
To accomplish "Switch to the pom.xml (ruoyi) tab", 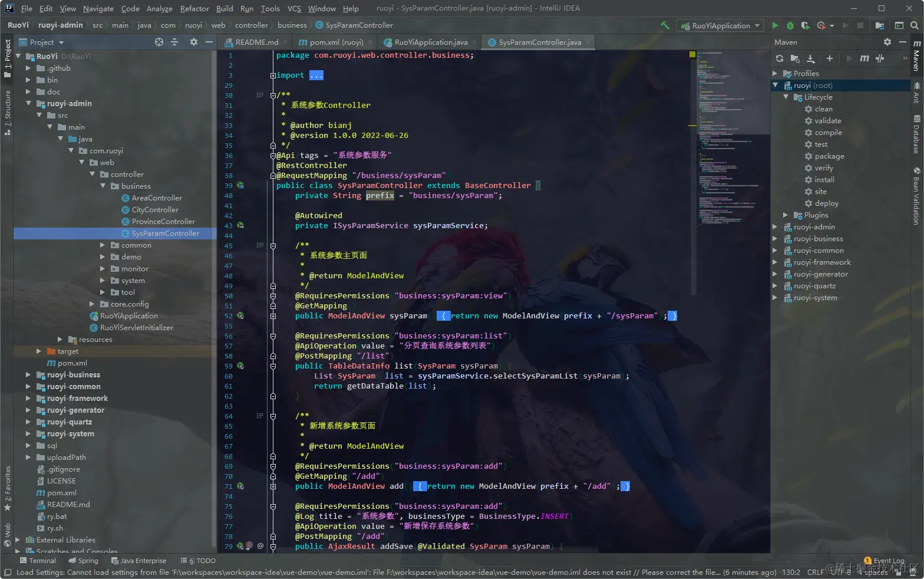I will point(336,42).
